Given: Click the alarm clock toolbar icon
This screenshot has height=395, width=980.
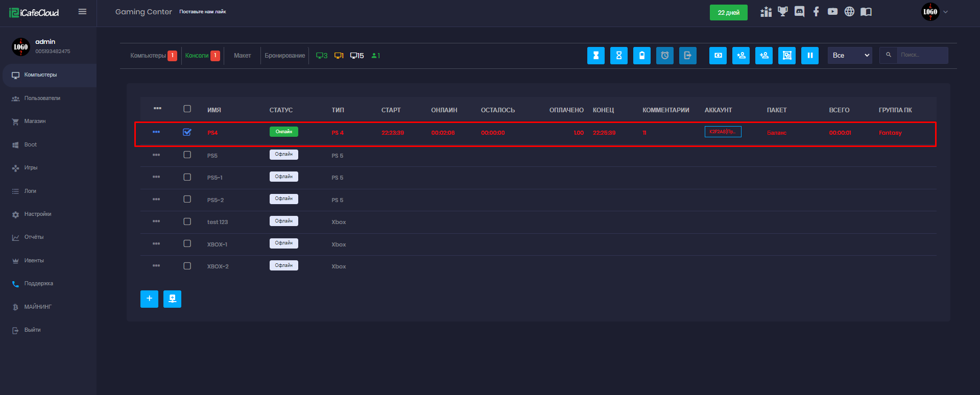Looking at the screenshot, I should point(664,55).
